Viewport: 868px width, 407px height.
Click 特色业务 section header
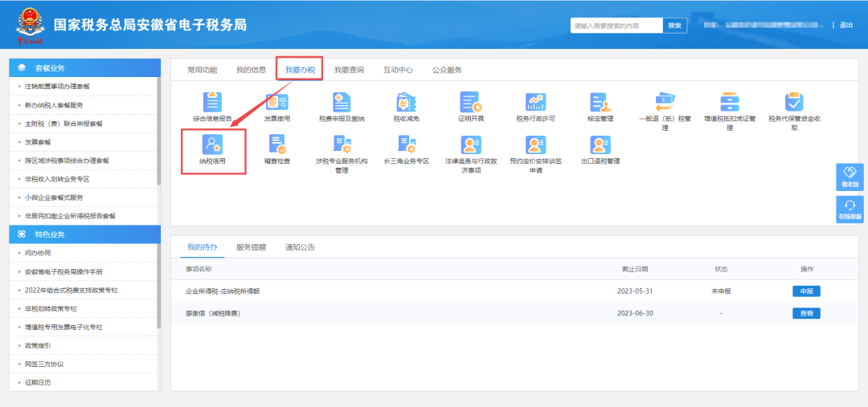click(x=85, y=234)
